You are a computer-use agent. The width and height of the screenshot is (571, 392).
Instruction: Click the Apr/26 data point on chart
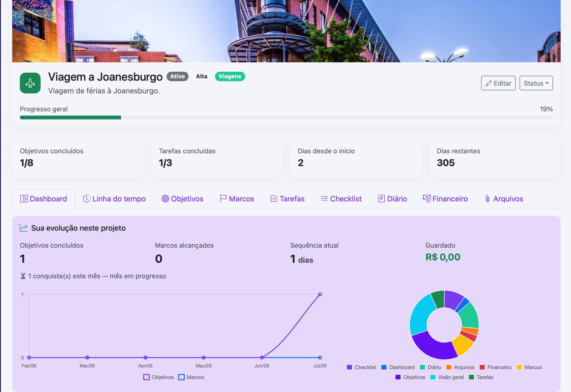click(x=145, y=357)
